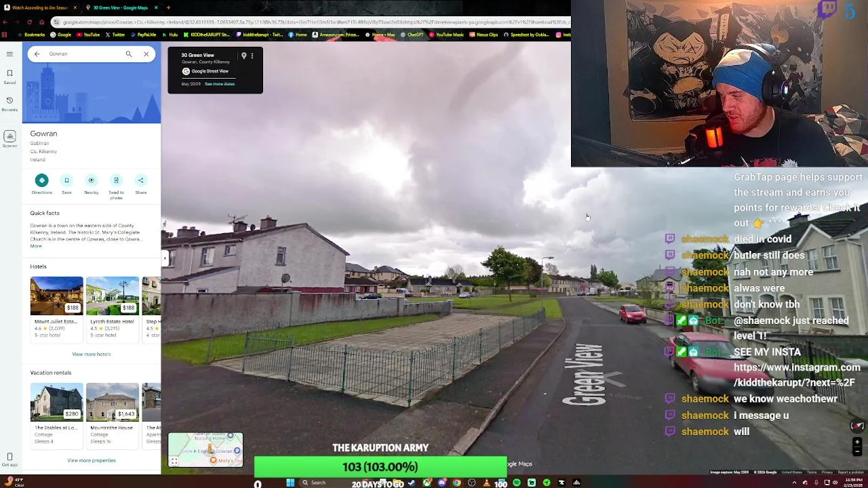Clear the Gowran search with the X

click(146, 54)
